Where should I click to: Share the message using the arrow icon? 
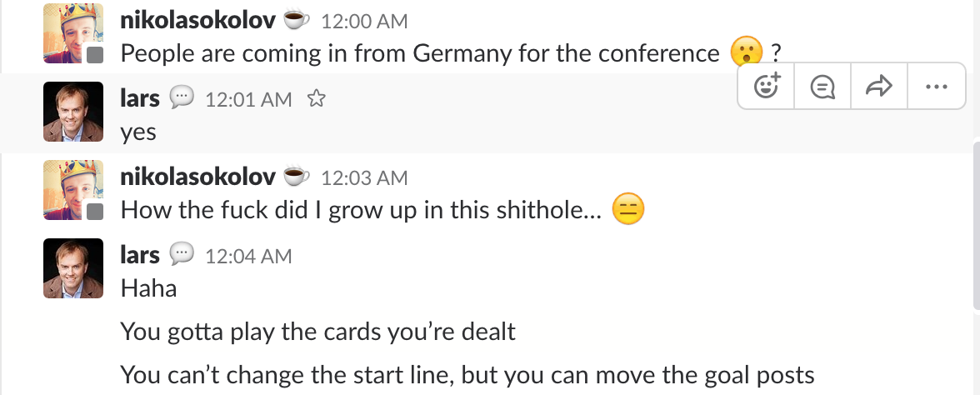(879, 87)
